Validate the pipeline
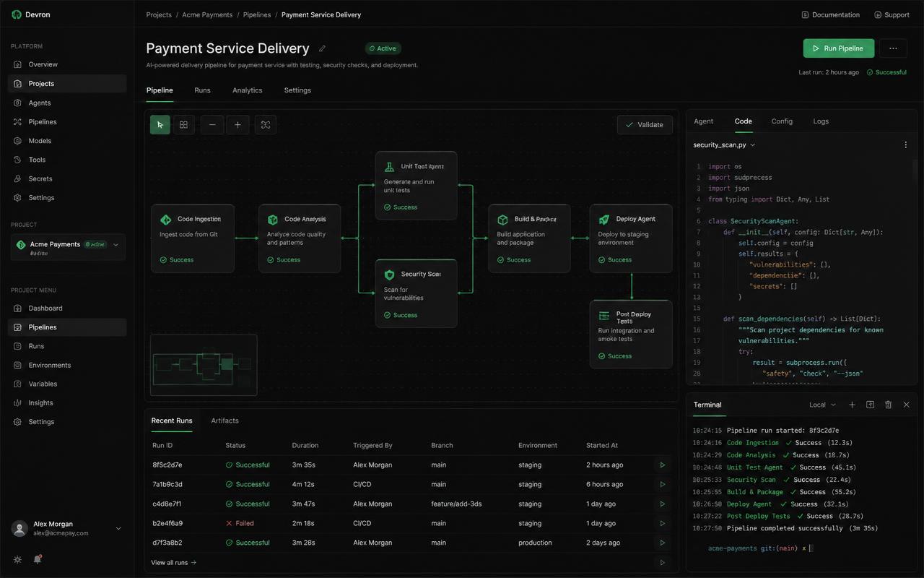 point(645,125)
